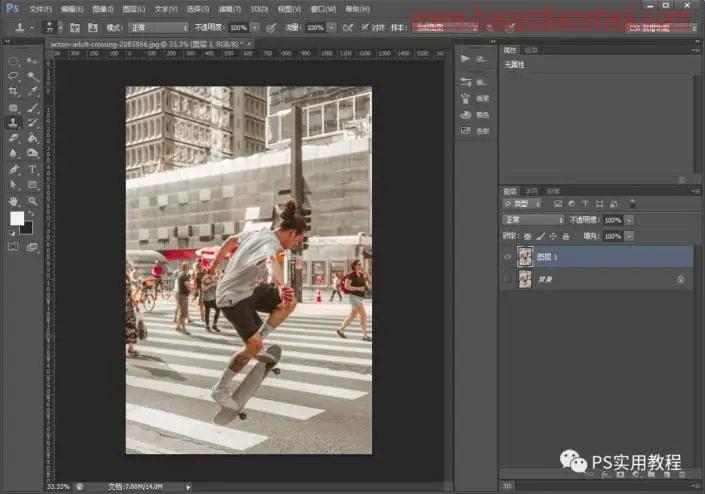Select the Crop tool
Screen dimensions: 705x494
pyautogui.click(x=13, y=92)
